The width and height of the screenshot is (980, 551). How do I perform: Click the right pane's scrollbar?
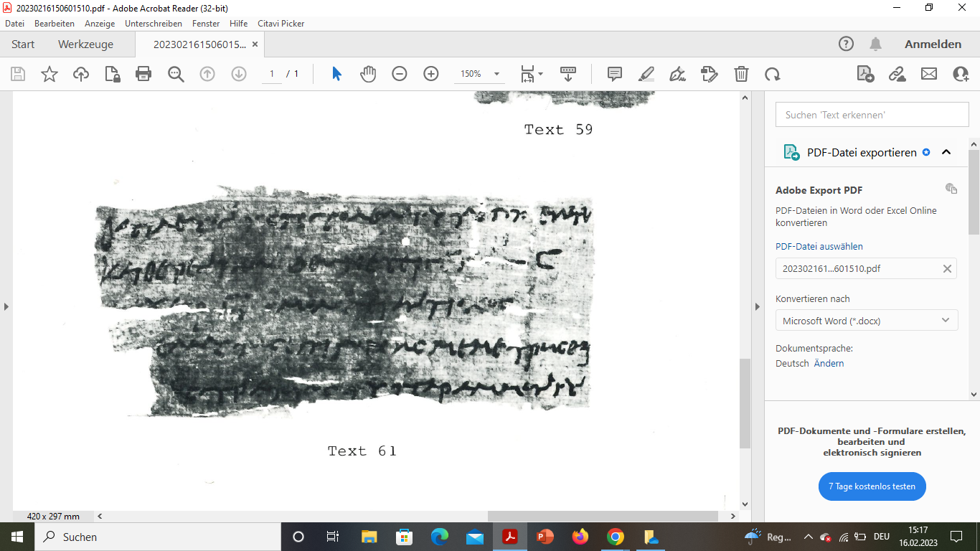[974, 192]
